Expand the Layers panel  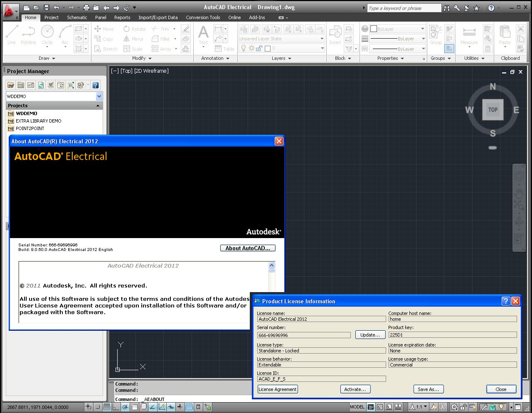(282, 58)
